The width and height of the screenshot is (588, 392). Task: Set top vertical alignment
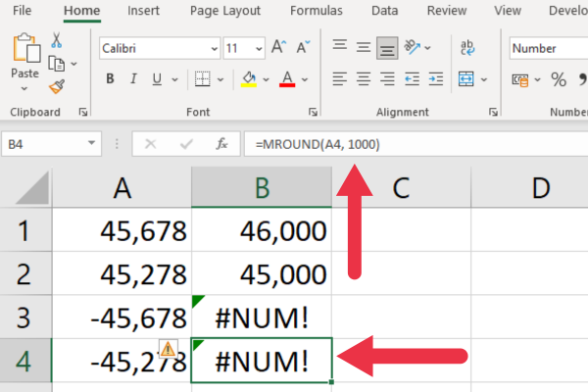click(x=339, y=47)
